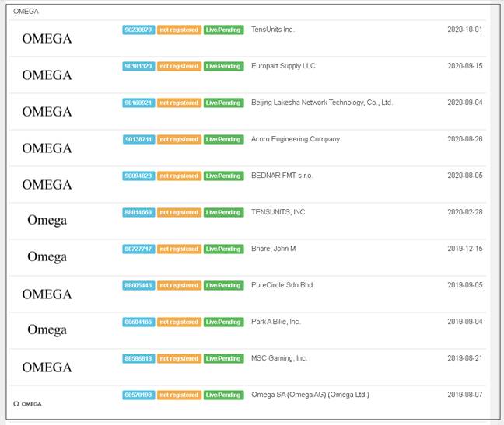Open the Omega mark image for Park A Bike, Inc.
Image resolution: width=504 pixels, height=425 pixels.
(x=47, y=330)
